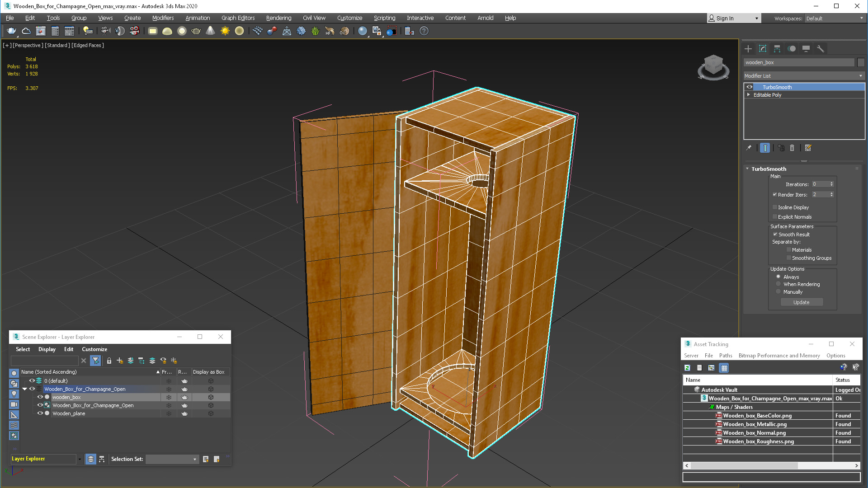868x488 pixels.
Task: Hide the wooden_box object via eye icon
Action: tap(40, 397)
